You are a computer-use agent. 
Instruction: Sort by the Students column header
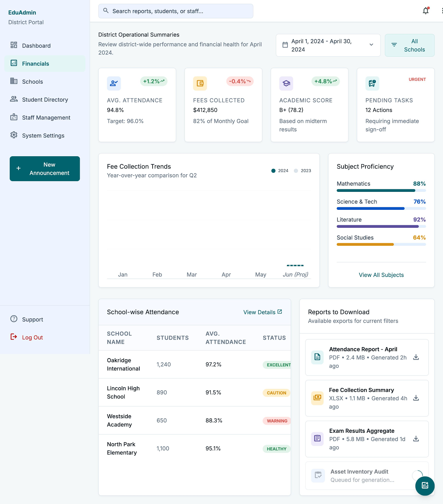point(172,338)
